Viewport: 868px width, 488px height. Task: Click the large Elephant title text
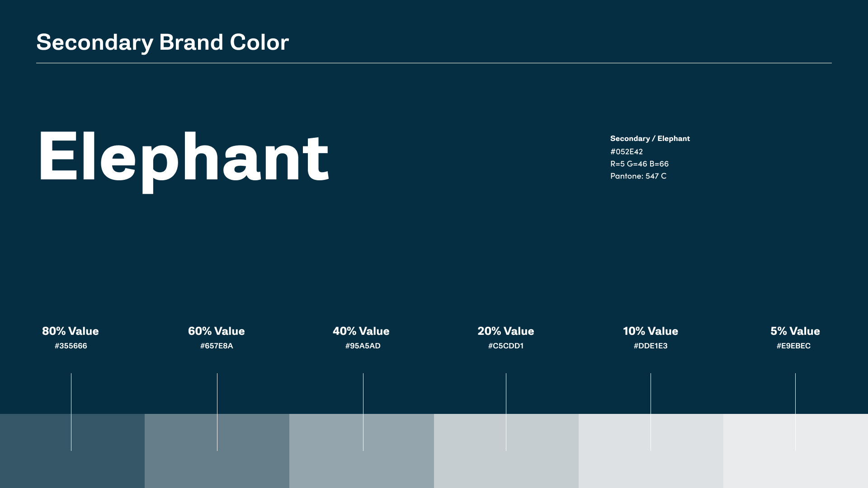(x=183, y=157)
